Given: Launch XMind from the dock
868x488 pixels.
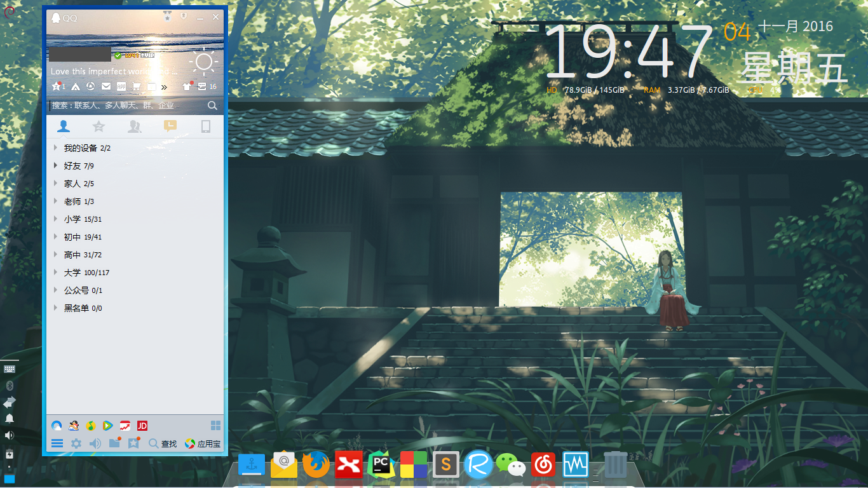Looking at the screenshot, I should 349,464.
